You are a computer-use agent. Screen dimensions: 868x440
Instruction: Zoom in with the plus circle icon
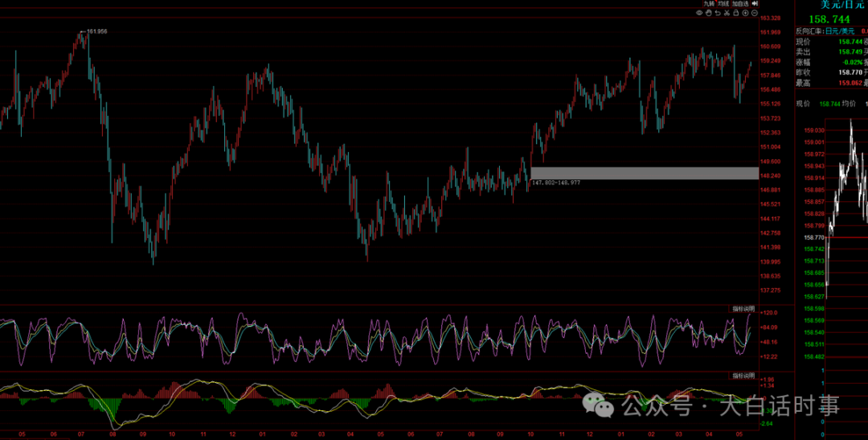[x=745, y=13]
